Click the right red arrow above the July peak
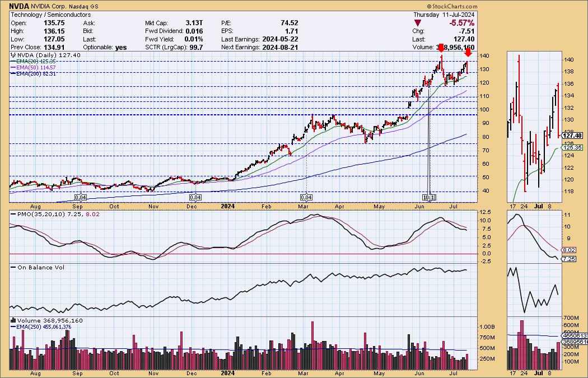588x378 pixels. point(468,50)
